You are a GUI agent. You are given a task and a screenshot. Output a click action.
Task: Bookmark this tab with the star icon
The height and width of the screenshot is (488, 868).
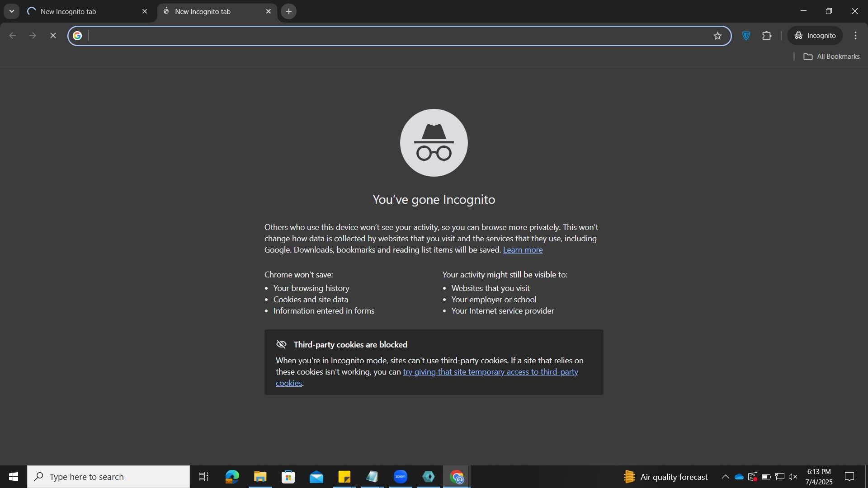[718, 36]
